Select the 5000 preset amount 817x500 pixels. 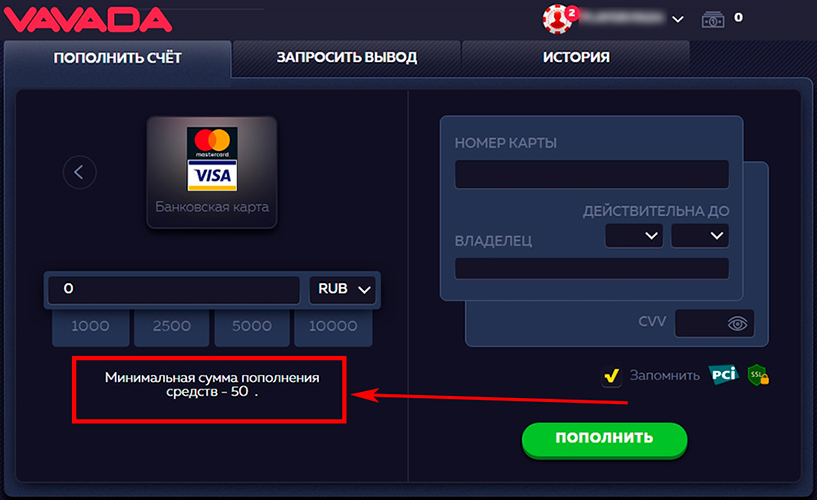tap(252, 328)
